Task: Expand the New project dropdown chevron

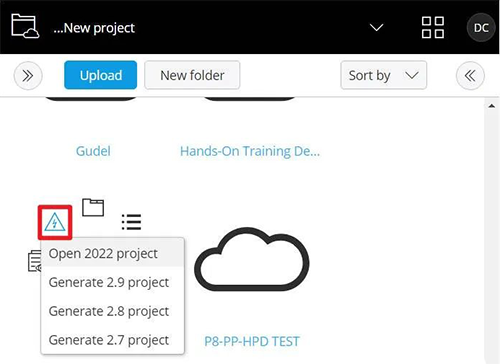Action: click(x=377, y=27)
